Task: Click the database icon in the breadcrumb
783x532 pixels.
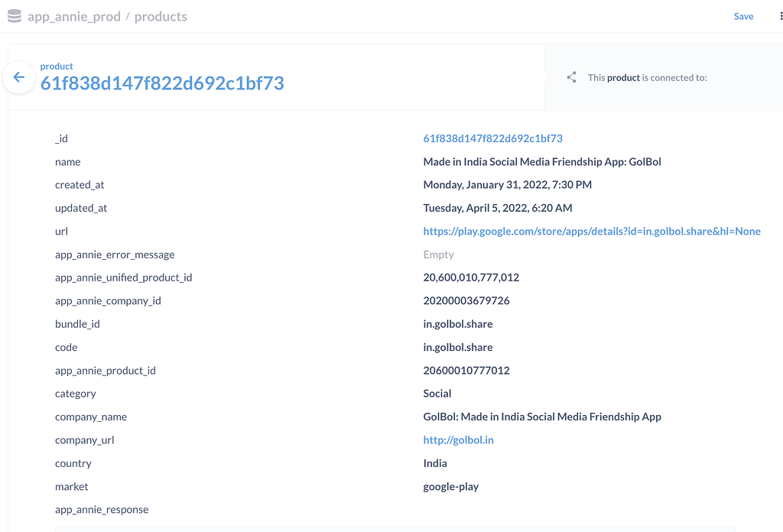Action: 14,15
